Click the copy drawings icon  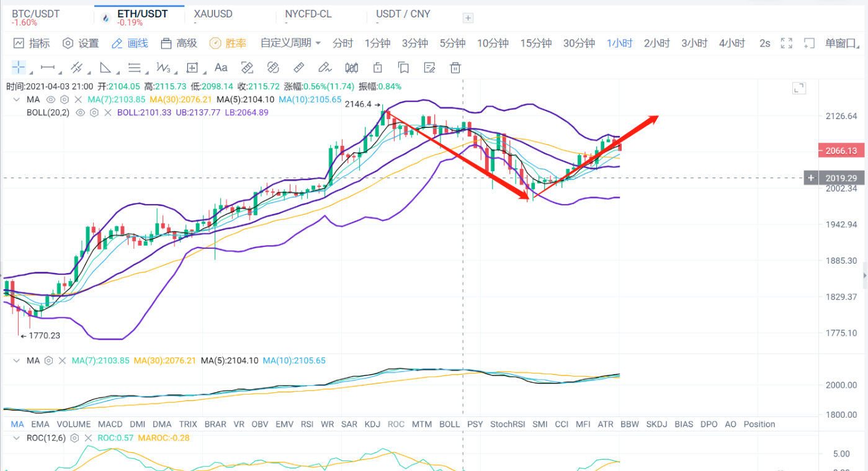(403, 68)
